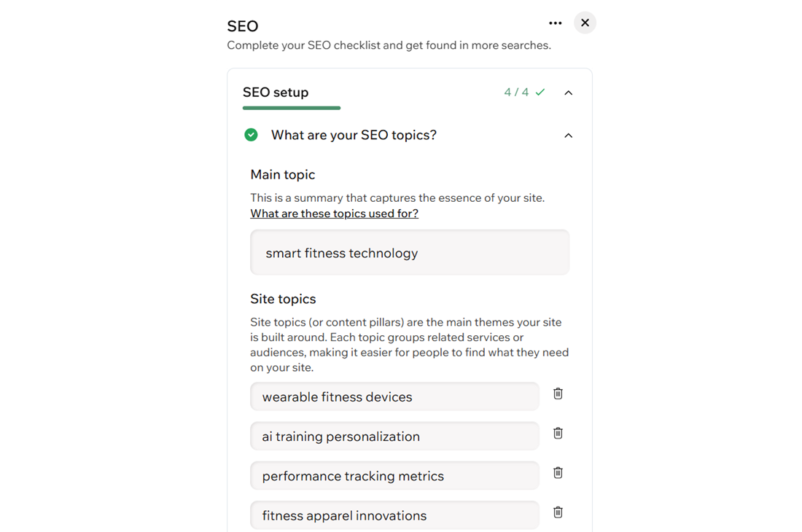Screen dimensions: 802x532
Task: Click the checkmark beside the 4/4 counter
Action: 540,93
